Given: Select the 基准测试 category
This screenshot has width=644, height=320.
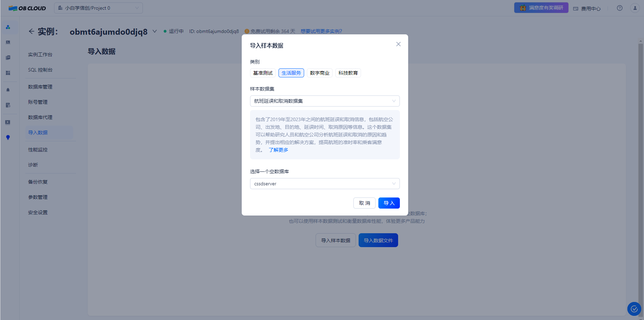Looking at the screenshot, I should click(x=263, y=73).
